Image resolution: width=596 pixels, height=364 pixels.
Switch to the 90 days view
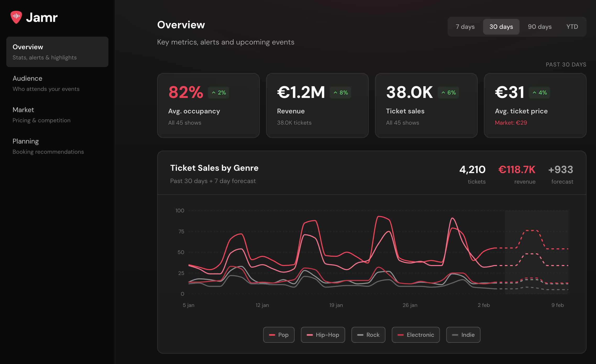coord(539,26)
